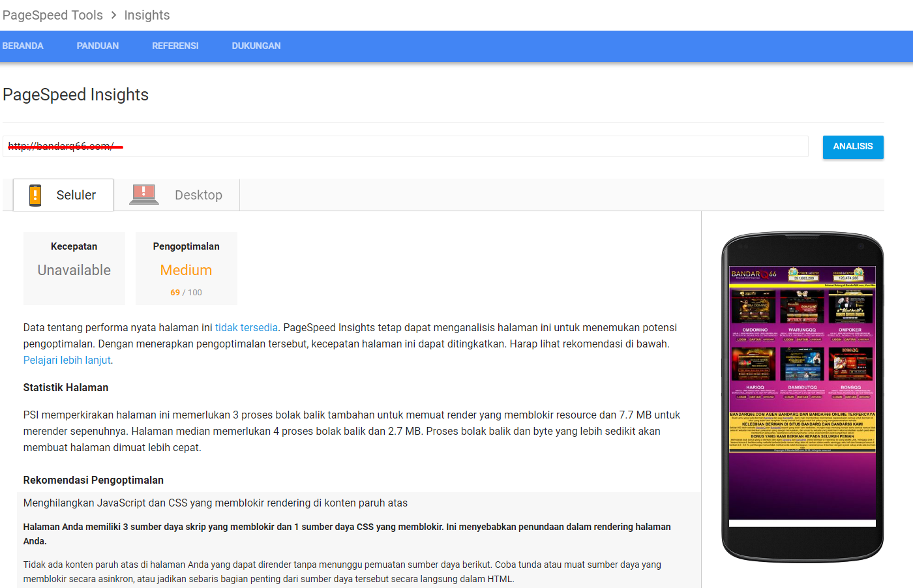Click the orange mobile phone icon
The width and height of the screenshot is (913, 588).
click(35, 195)
